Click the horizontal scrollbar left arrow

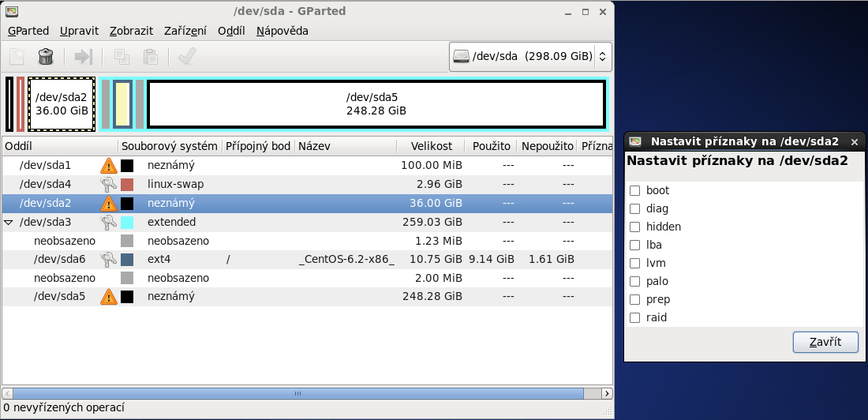click(x=7, y=393)
